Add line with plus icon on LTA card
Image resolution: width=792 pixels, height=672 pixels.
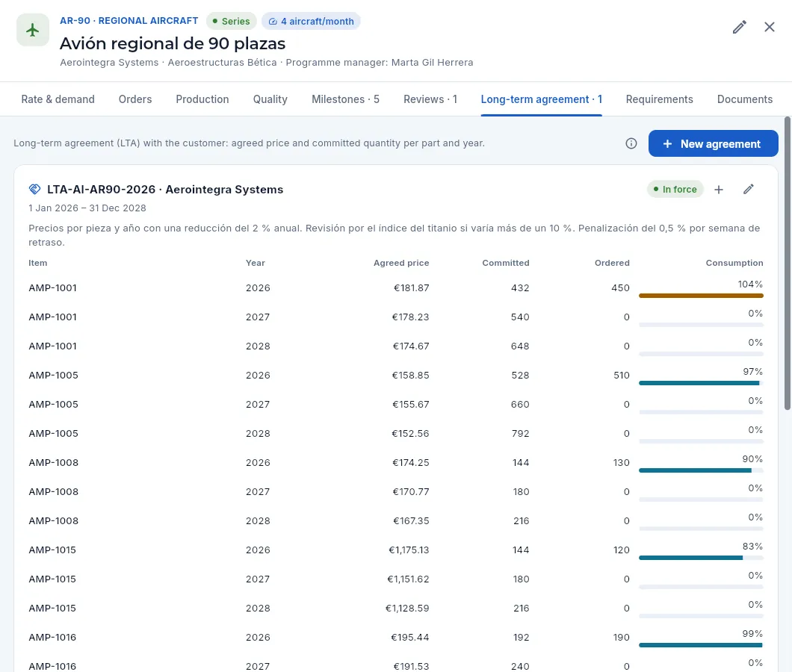(719, 190)
